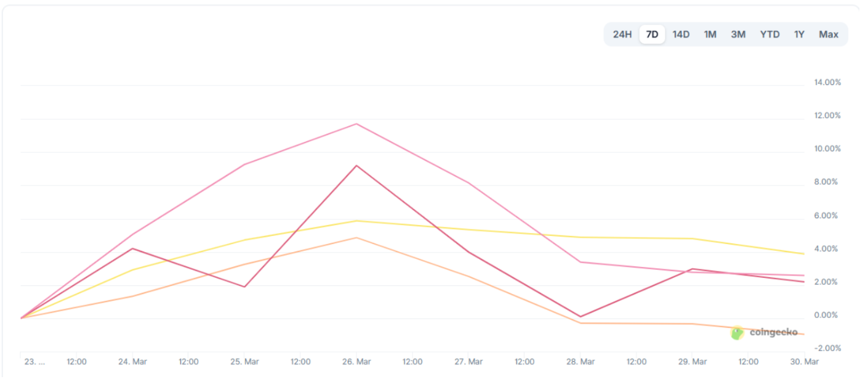Choose the 1M time range
Image resolution: width=868 pixels, height=379 pixels.
point(710,35)
